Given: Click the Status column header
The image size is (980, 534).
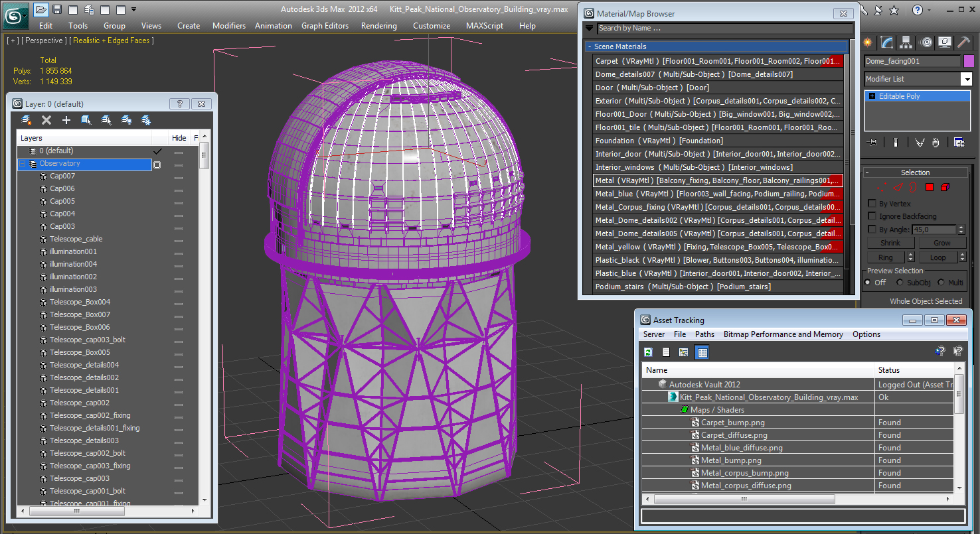Looking at the screenshot, I should [x=916, y=370].
